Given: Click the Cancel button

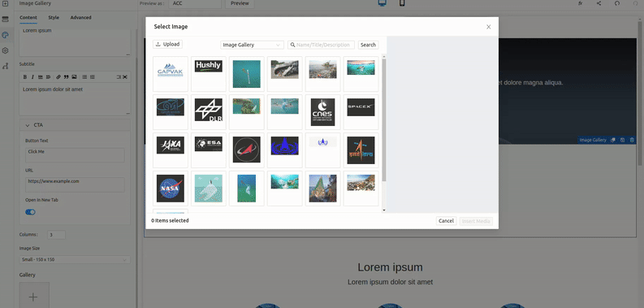Looking at the screenshot, I should 446,221.
